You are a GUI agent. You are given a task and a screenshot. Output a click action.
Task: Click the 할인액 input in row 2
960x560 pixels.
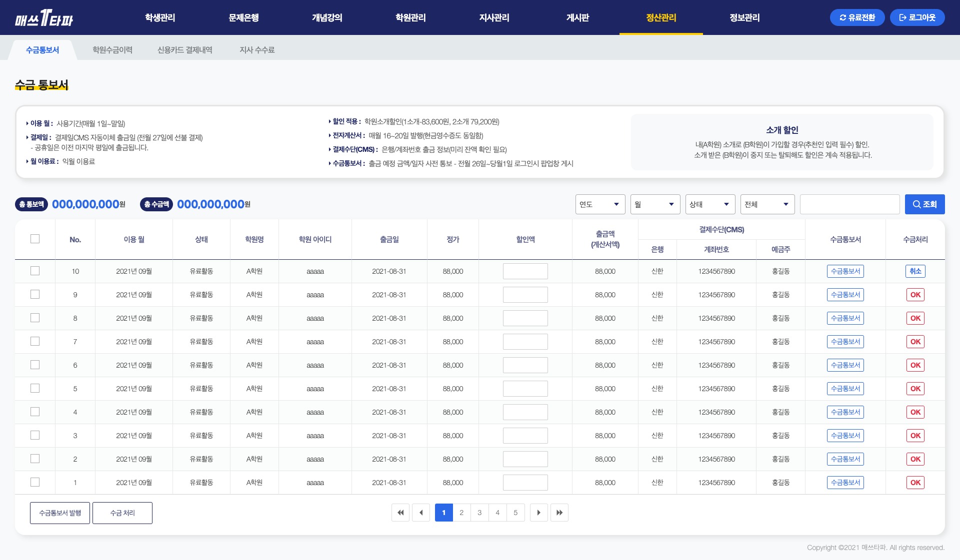525,459
